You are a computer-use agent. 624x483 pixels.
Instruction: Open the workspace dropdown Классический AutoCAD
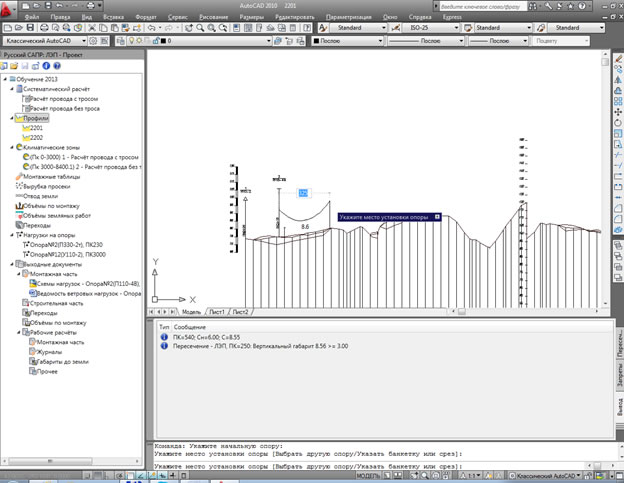(x=45, y=41)
